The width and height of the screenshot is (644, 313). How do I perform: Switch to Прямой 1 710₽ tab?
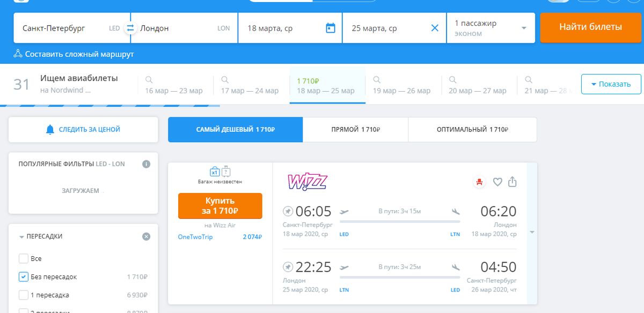click(356, 130)
